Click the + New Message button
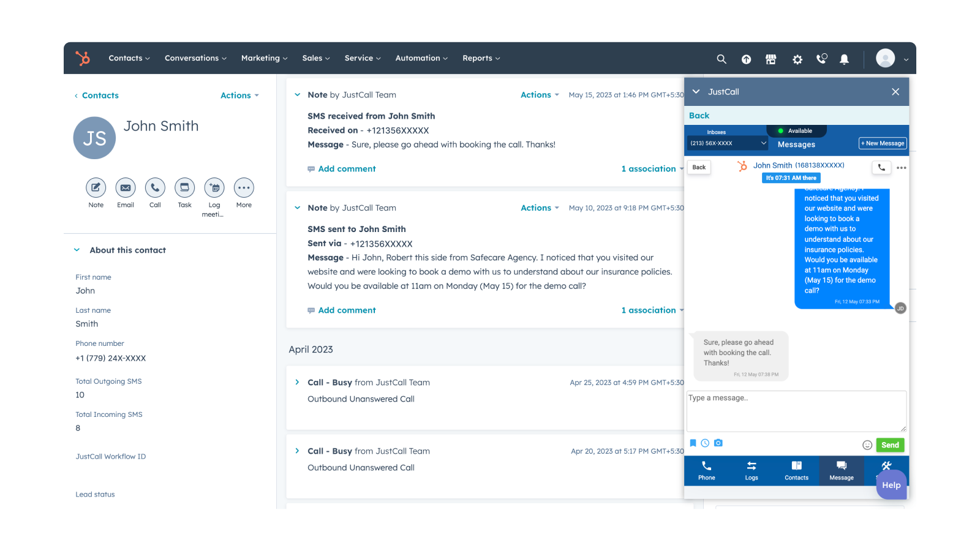 pyautogui.click(x=882, y=143)
